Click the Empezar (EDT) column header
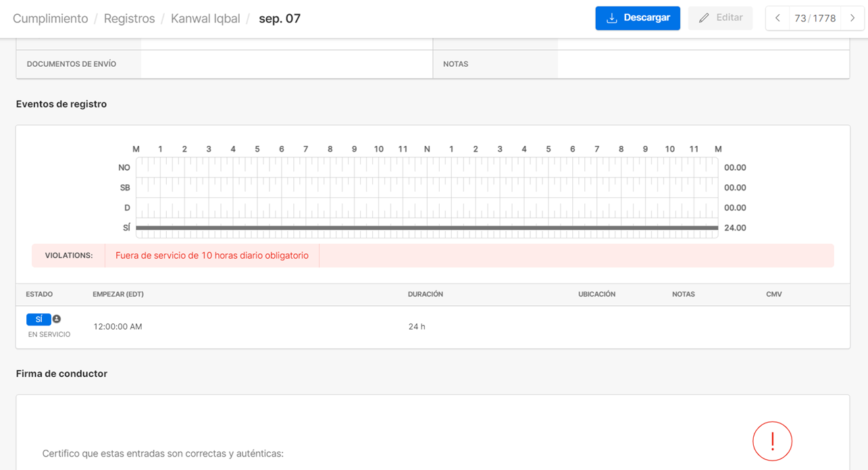The width and height of the screenshot is (868, 470). point(118,294)
